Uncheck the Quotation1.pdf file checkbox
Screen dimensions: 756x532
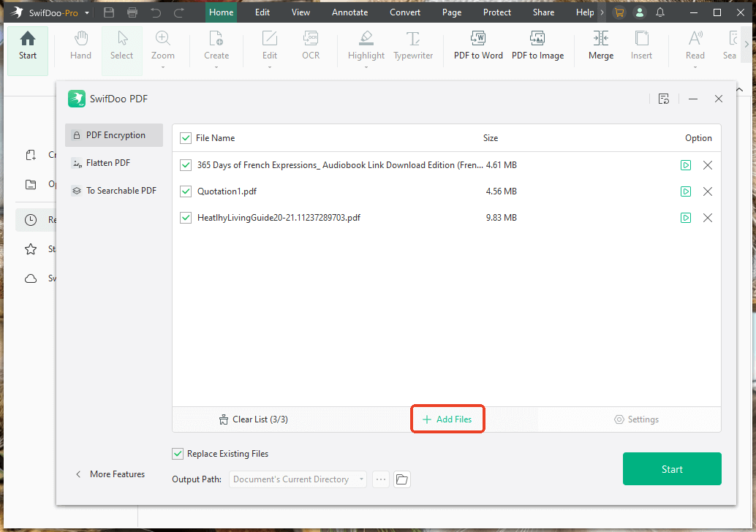point(186,191)
